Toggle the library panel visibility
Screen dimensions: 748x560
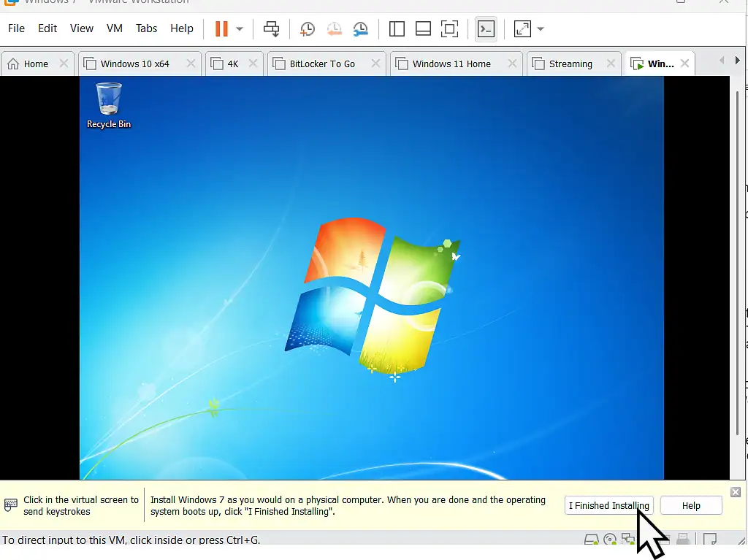397,28
